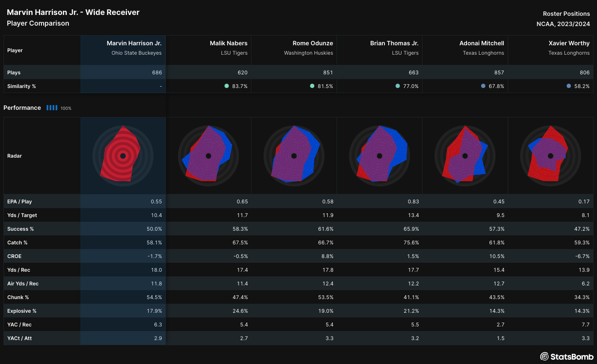Click the Yds / Rec row label
Image resolution: width=597 pixels, height=364 pixels.
point(19,270)
